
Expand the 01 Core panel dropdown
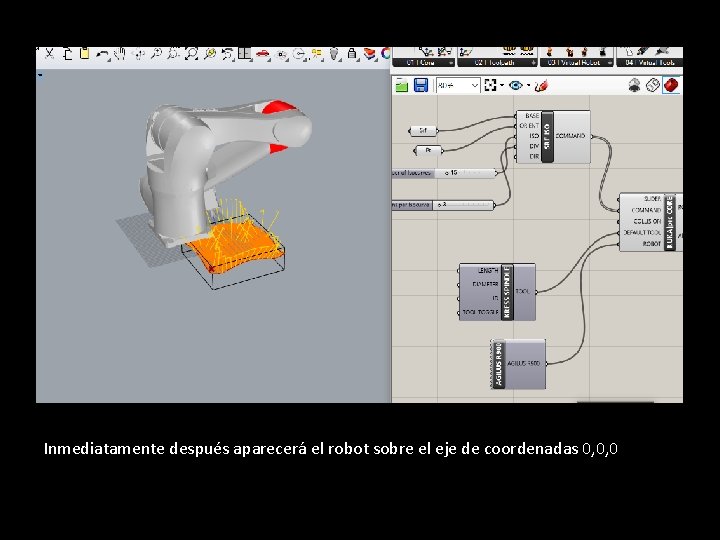coord(450,63)
